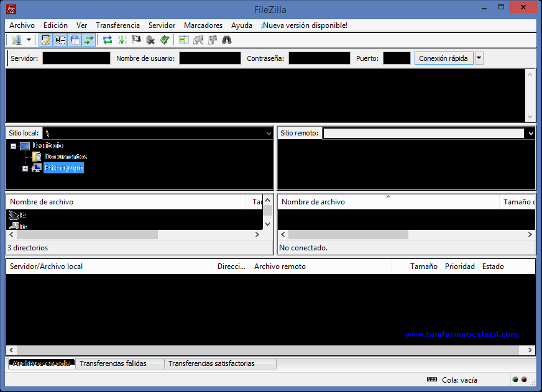Search files with the binoculars icon
542x392 pixels.
pos(227,40)
